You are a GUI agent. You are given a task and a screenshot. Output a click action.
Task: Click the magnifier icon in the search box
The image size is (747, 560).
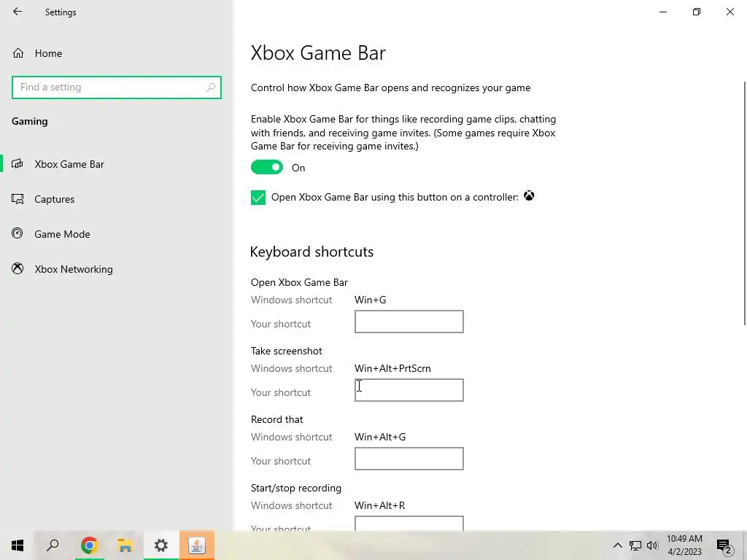pyautogui.click(x=211, y=87)
